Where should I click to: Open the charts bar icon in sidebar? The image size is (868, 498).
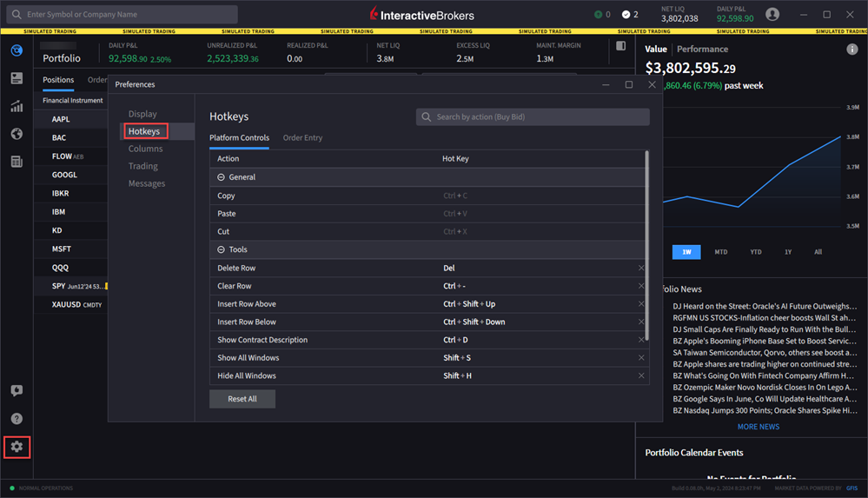pos(17,106)
